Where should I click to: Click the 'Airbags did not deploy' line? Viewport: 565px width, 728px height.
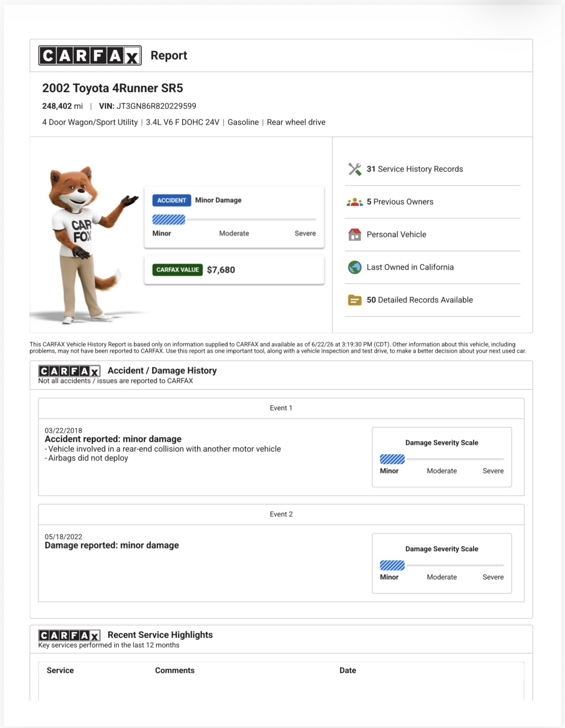[x=86, y=458]
